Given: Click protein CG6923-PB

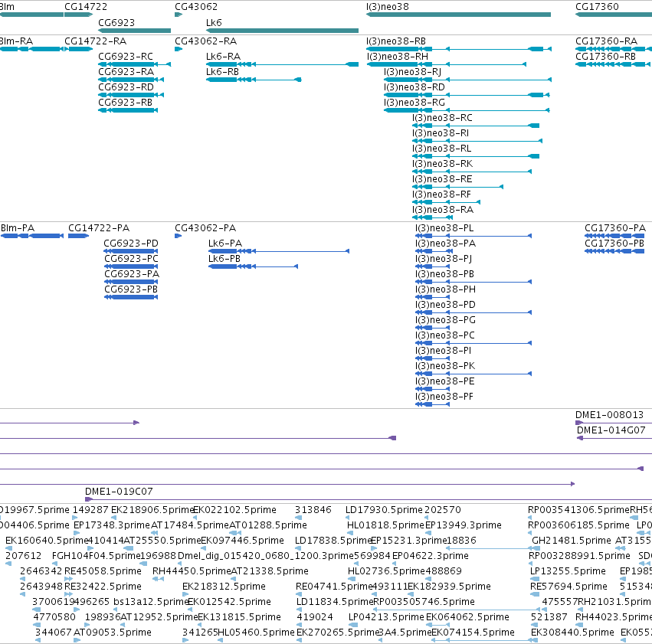Looking at the screenshot, I should 131,289.
